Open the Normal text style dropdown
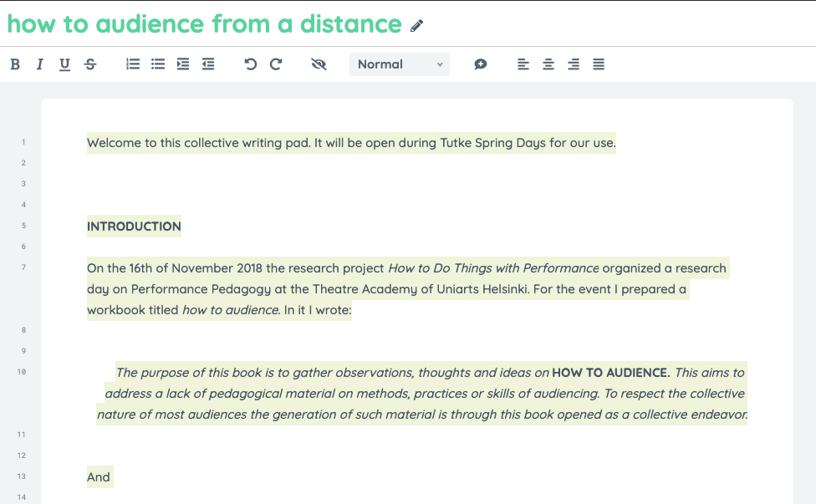Viewport: 816px width, 504px height. [x=400, y=64]
